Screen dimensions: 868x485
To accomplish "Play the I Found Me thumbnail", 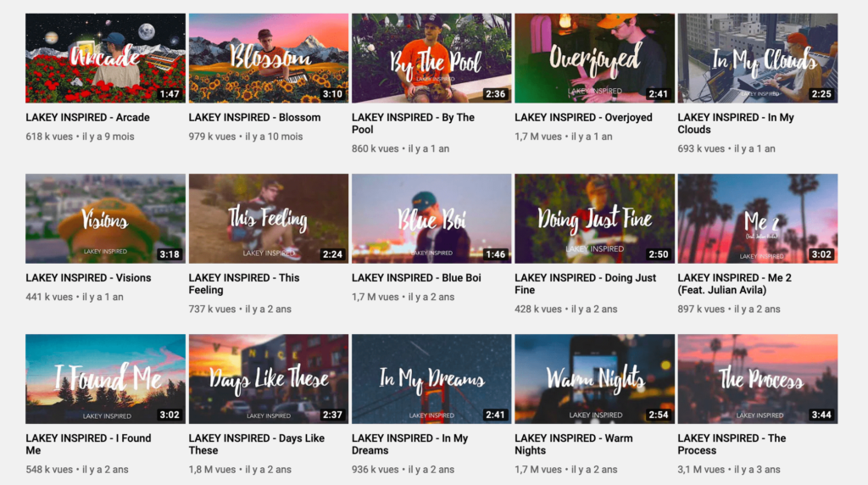I will [x=105, y=379].
